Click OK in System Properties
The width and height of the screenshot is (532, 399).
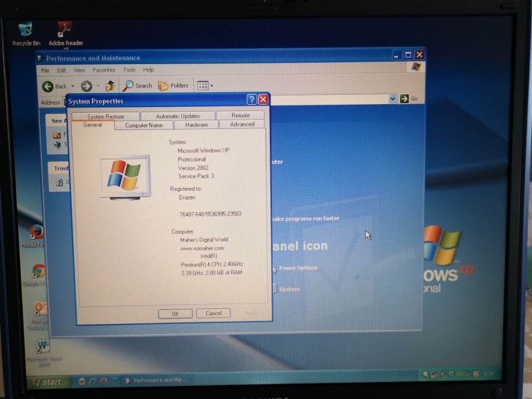pos(175,313)
